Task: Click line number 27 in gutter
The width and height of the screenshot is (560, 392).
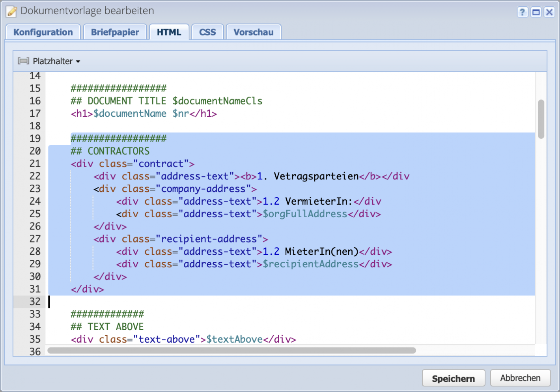Action: click(35, 239)
